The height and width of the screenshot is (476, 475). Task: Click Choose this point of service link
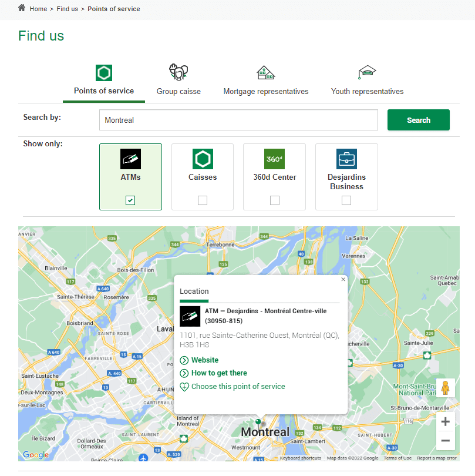coord(238,387)
